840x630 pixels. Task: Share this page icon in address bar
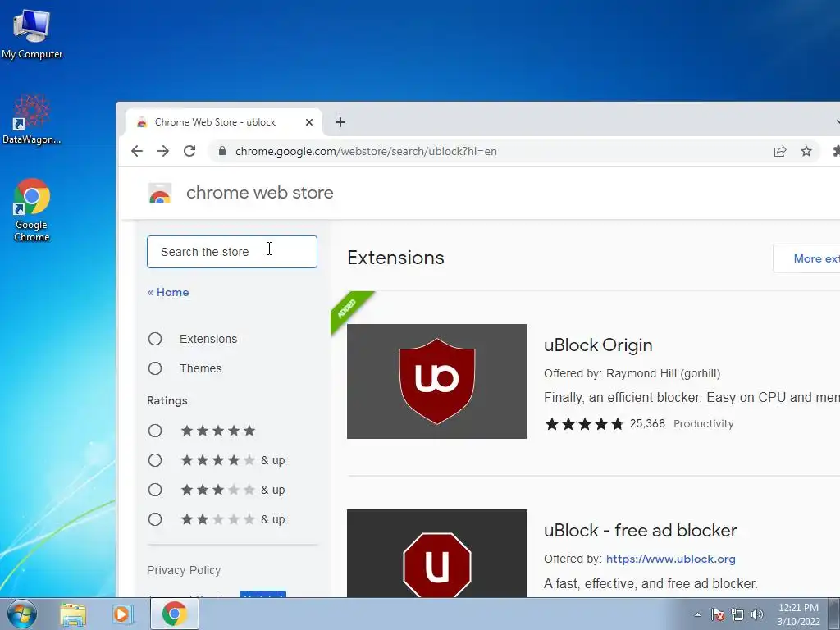(x=780, y=151)
